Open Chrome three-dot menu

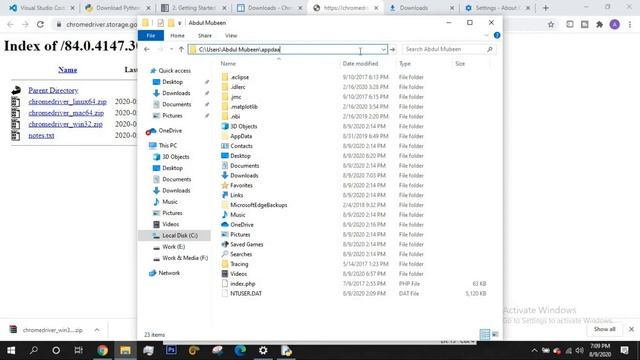pos(630,24)
